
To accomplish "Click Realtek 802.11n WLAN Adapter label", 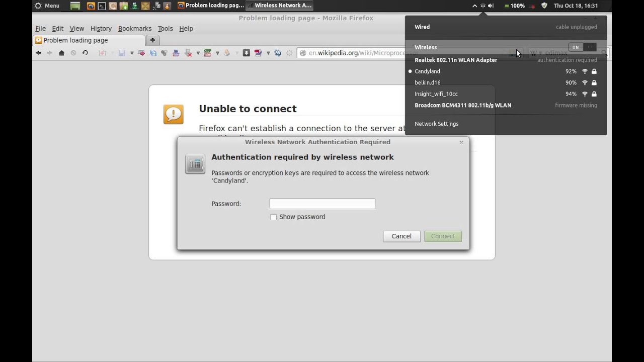I will point(456,60).
